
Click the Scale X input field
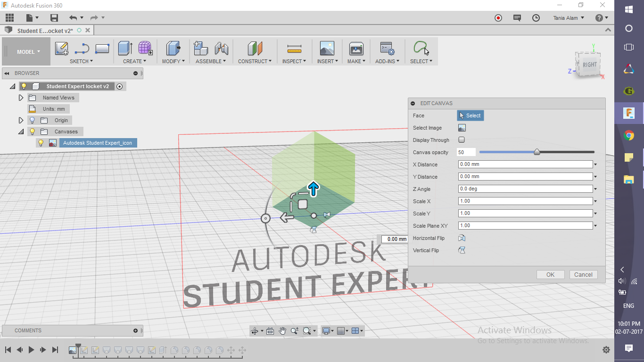pyautogui.click(x=525, y=201)
